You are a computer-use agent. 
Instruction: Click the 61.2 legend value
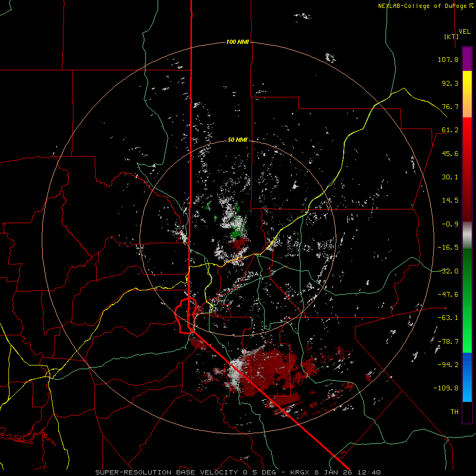(450, 130)
